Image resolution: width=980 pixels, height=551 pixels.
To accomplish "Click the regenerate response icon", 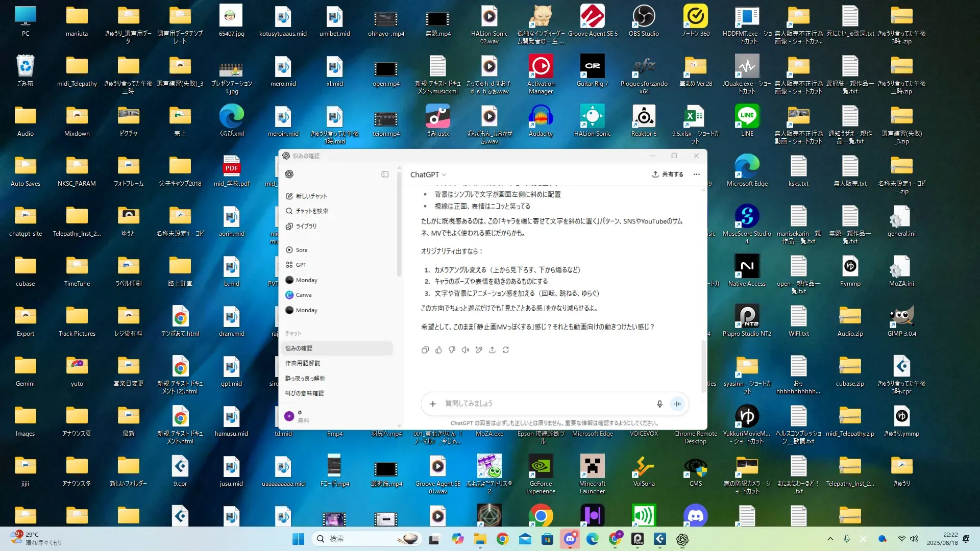I will (506, 350).
